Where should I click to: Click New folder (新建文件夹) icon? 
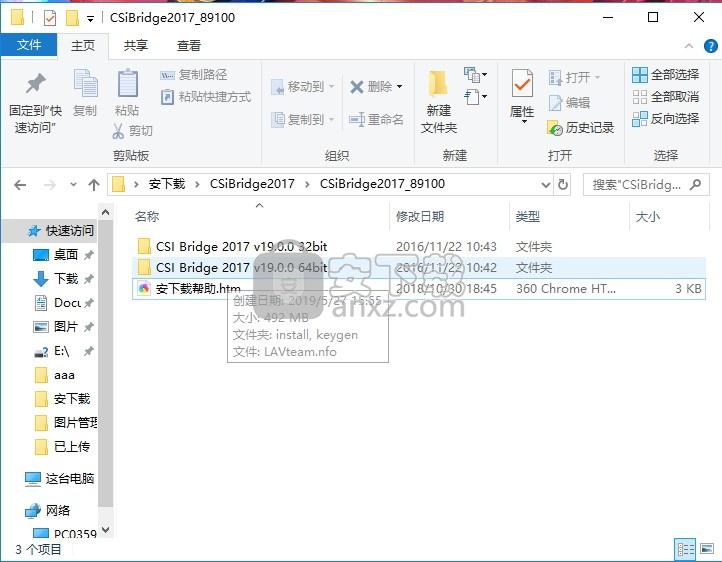(438, 84)
